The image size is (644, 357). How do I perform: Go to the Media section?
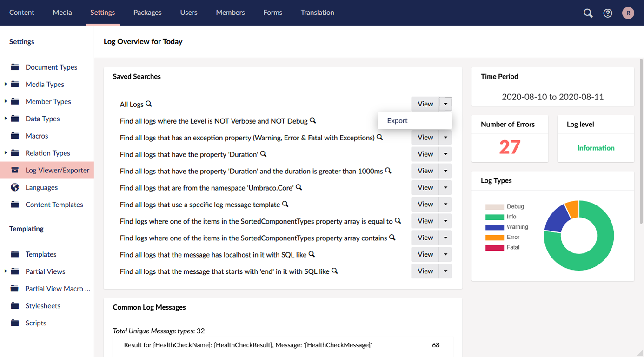[x=62, y=13]
